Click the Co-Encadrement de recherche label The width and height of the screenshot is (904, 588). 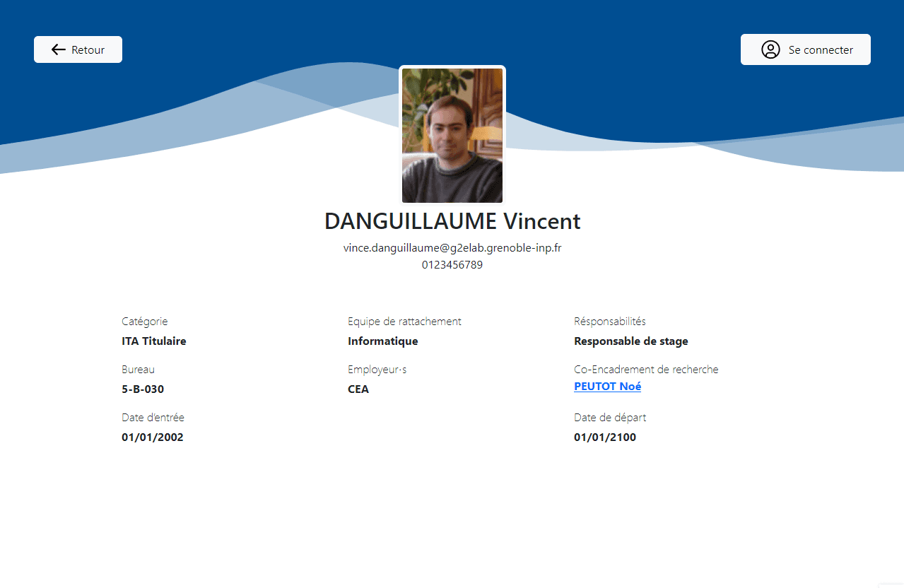pos(646,370)
